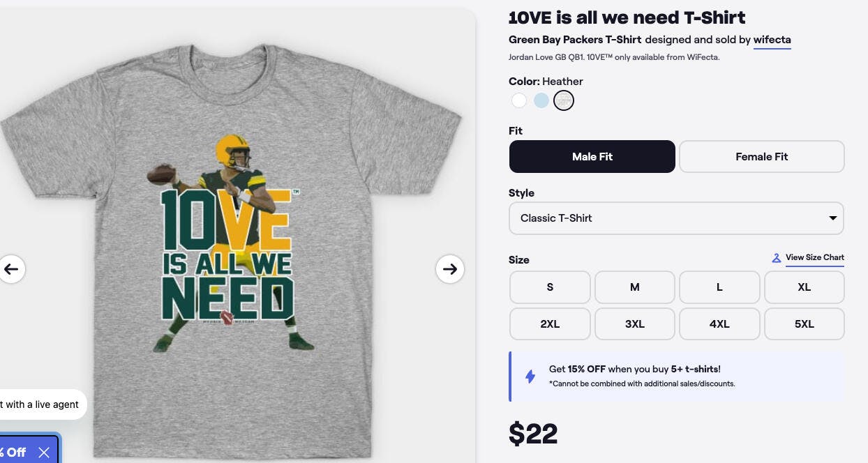The image size is (868, 463).
Task: Close the discount offer banner
Action: 44,453
